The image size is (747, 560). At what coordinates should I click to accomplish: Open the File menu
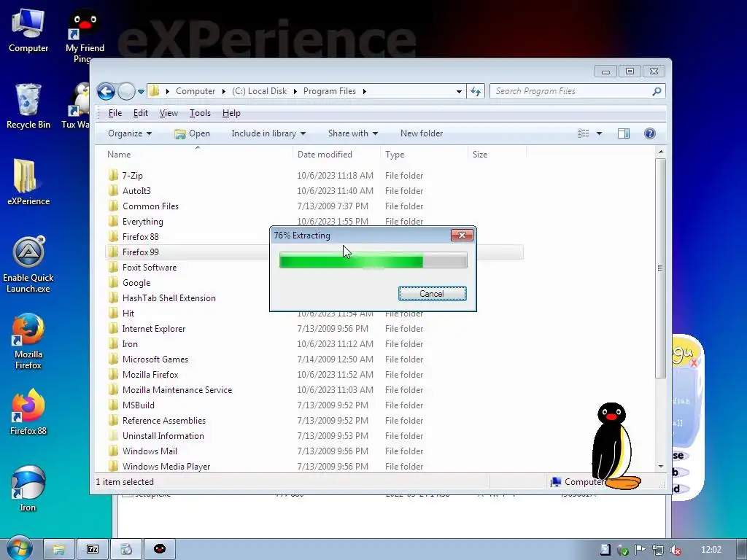pos(115,113)
